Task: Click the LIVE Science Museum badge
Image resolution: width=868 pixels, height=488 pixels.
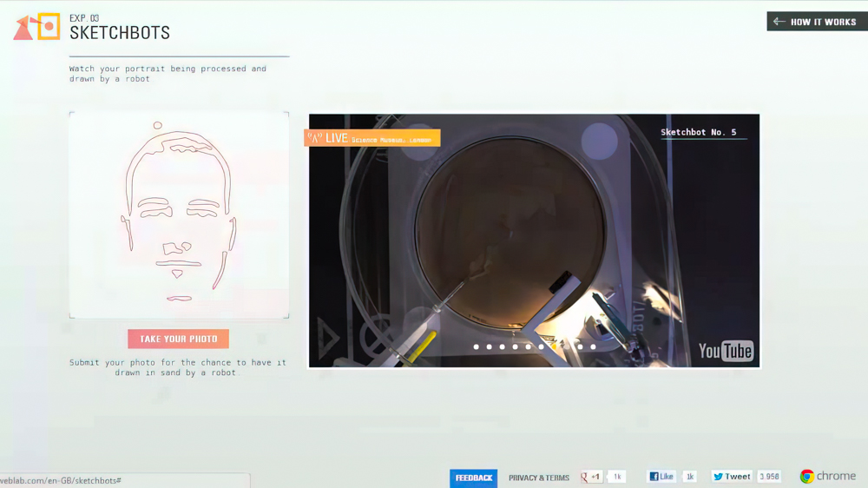Action: point(372,138)
